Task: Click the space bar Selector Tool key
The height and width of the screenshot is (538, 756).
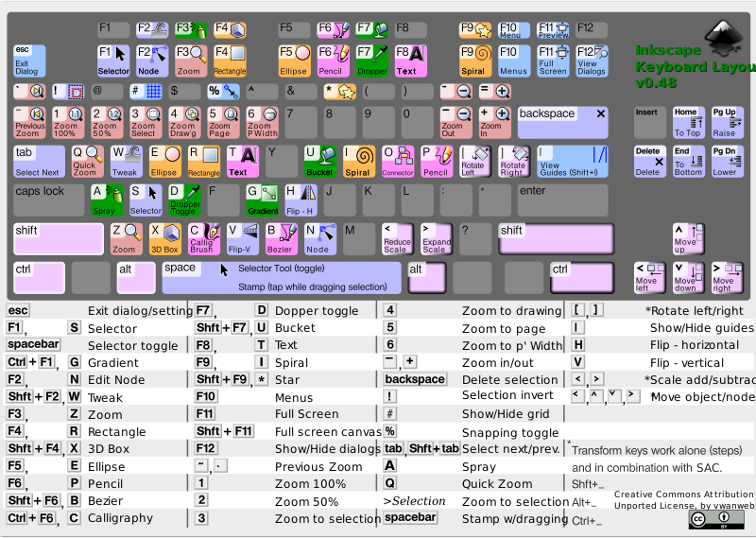Action: click(281, 277)
